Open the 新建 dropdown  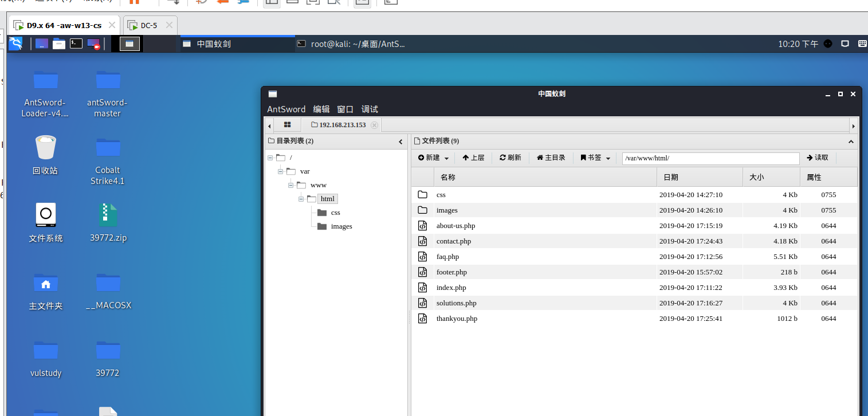[x=433, y=158]
